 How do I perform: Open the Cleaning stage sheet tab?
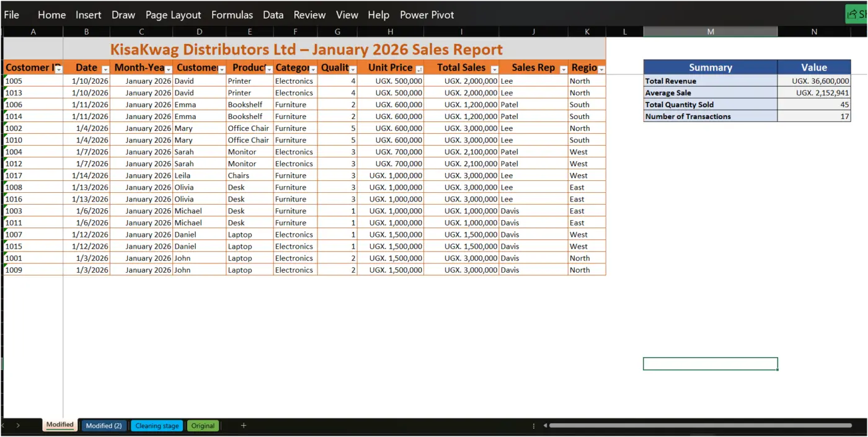click(157, 426)
